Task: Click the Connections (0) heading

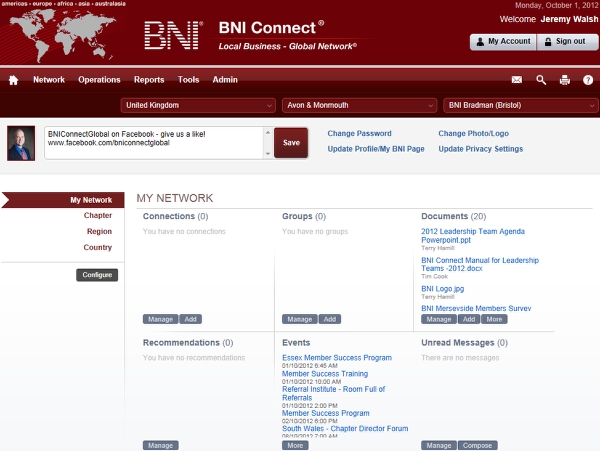Action: click(175, 216)
